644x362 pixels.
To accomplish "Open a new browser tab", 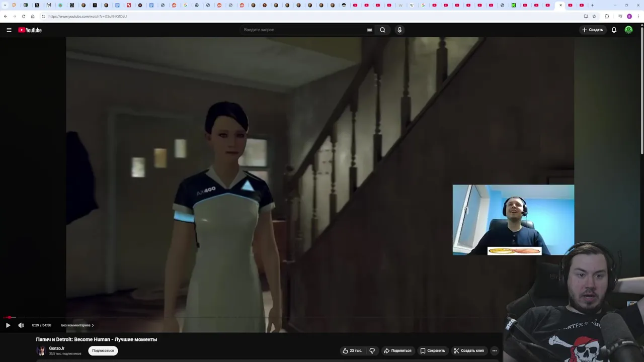I will point(592,6).
